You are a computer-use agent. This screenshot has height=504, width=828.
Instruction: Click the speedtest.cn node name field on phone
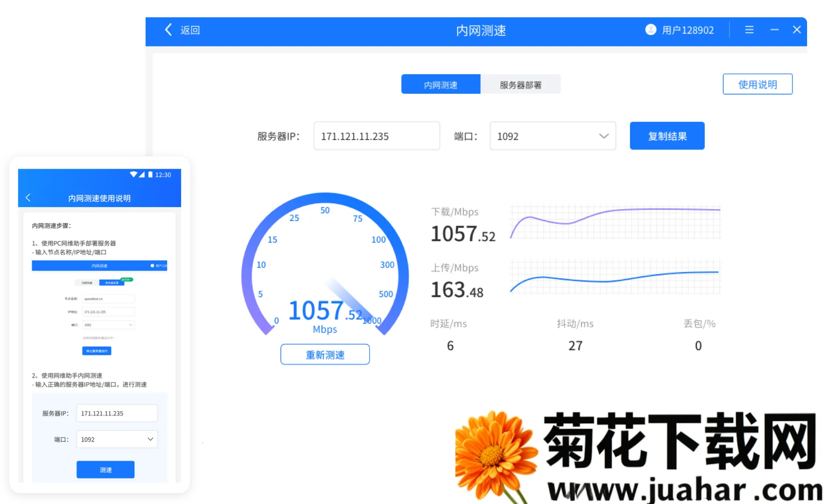pyautogui.click(x=108, y=299)
